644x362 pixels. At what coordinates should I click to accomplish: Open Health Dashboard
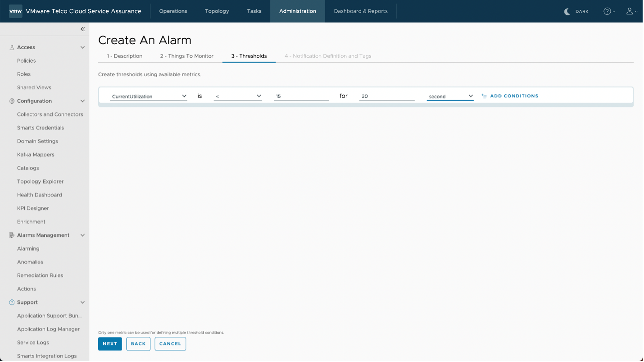[40, 195]
